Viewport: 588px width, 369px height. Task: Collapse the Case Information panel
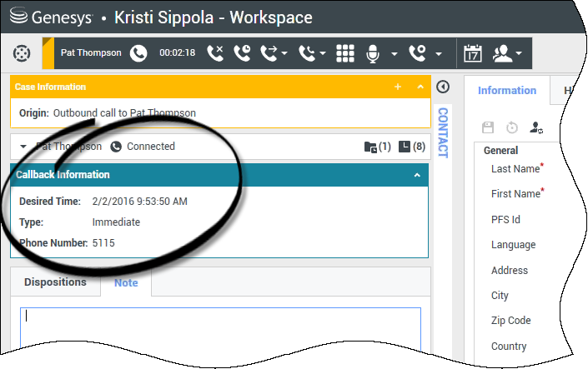(x=420, y=87)
